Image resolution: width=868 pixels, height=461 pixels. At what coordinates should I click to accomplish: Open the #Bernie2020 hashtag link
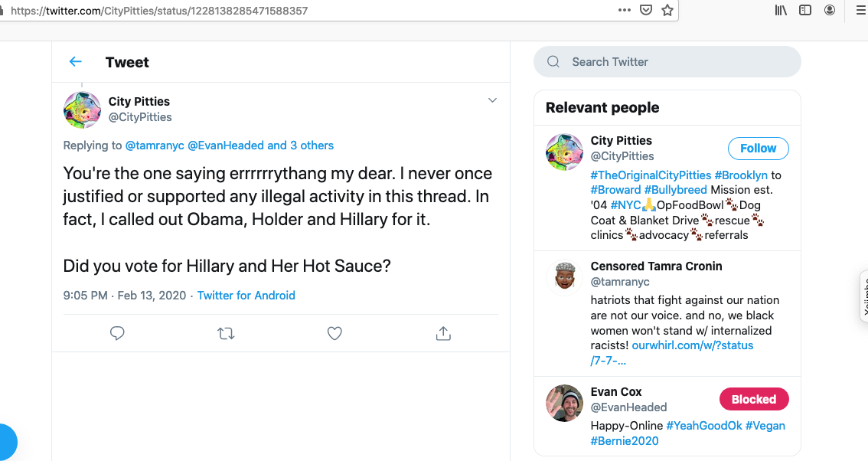[624, 441]
